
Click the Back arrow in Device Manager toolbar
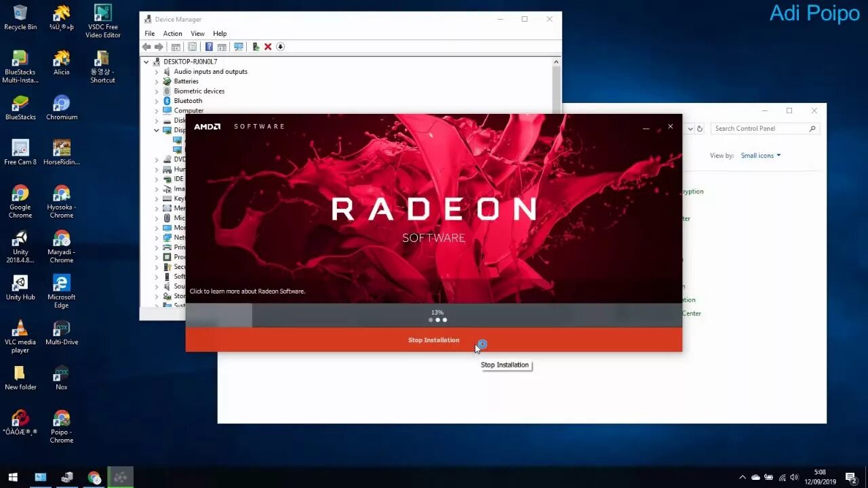click(x=146, y=47)
